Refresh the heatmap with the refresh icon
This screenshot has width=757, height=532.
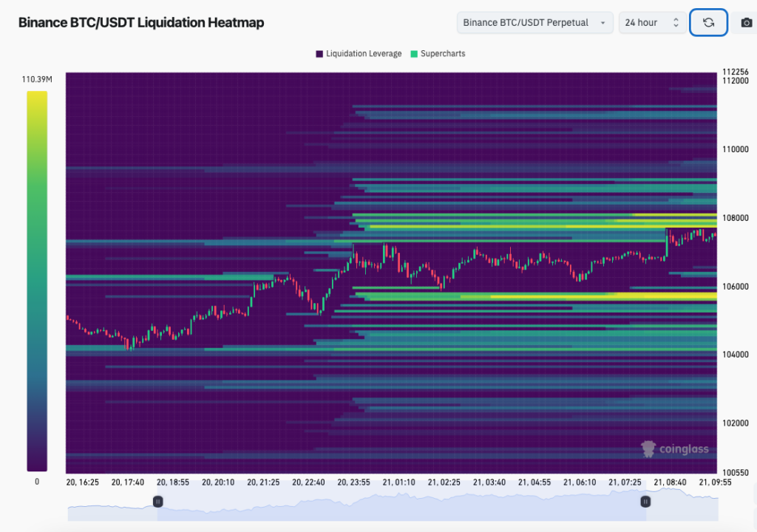(x=707, y=22)
